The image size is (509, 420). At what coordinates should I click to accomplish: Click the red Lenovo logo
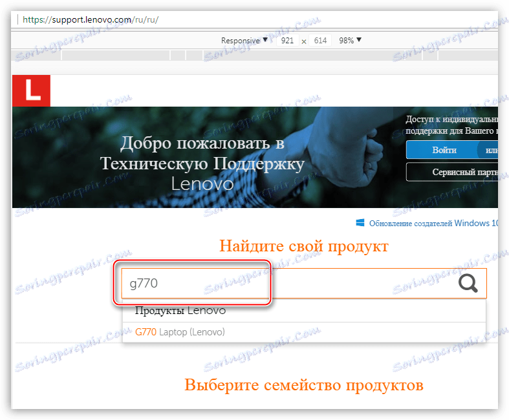click(31, 90)
